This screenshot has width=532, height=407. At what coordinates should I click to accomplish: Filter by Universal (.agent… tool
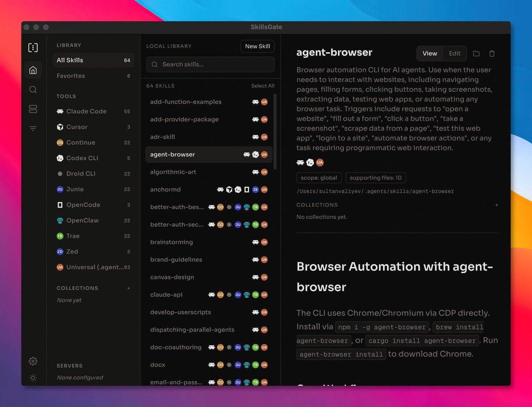pyautogui.click(x=93, y=267)
